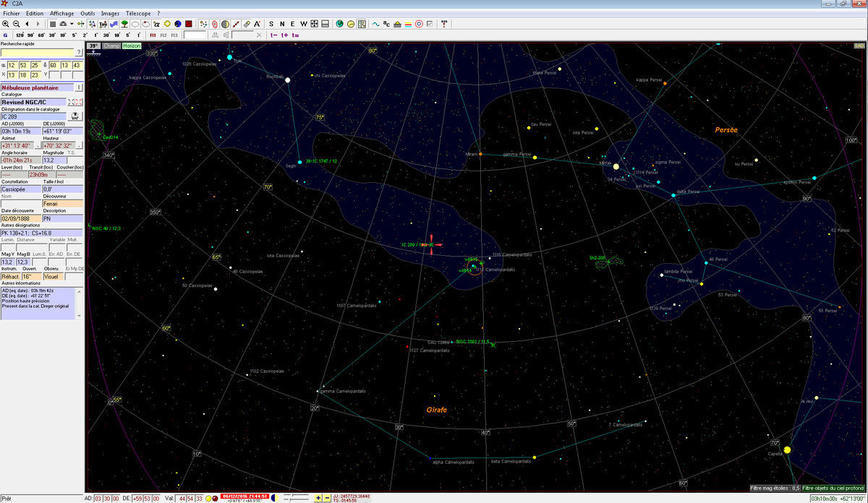The width and height of the screenshot is (868, 503).
Task: Click the horizon dome icon
Action: (x=62, y=24)
